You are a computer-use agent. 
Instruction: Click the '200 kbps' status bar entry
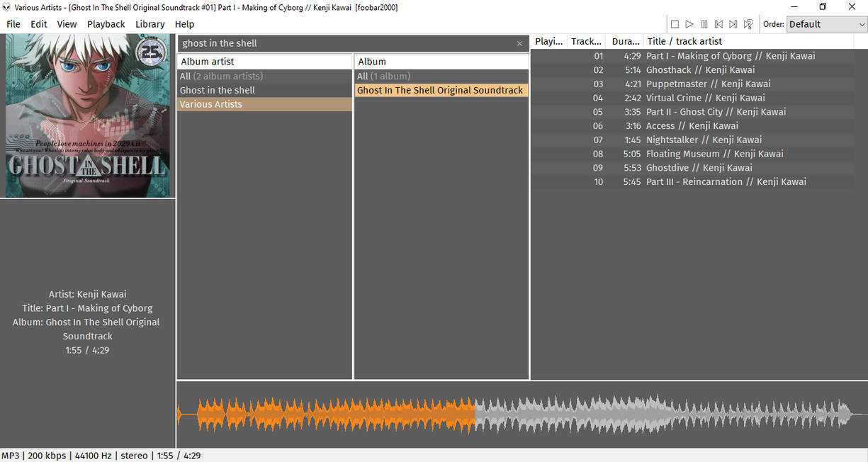point(47,456)
